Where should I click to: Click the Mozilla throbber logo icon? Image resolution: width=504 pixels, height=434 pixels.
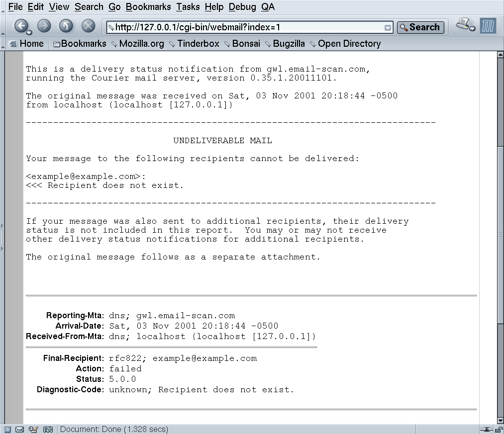(x=488, y=26)
